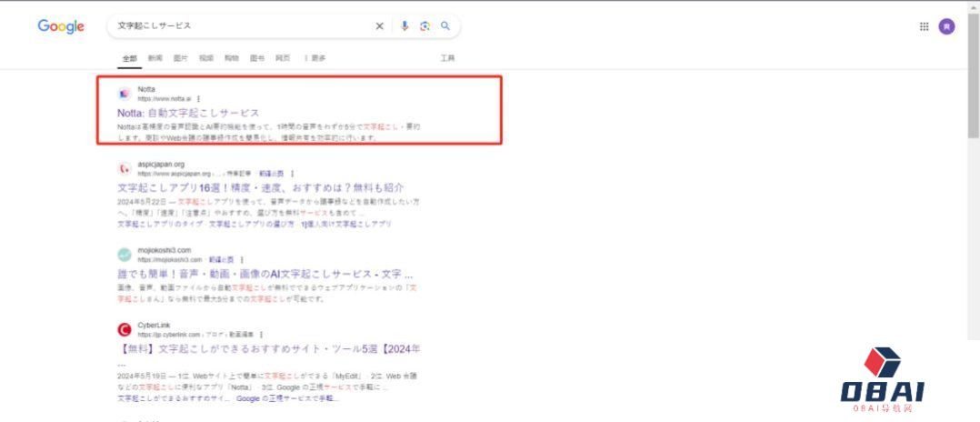Click the Google logo
Viewport: 980px width, 422px height.
[x=61, y=26]
